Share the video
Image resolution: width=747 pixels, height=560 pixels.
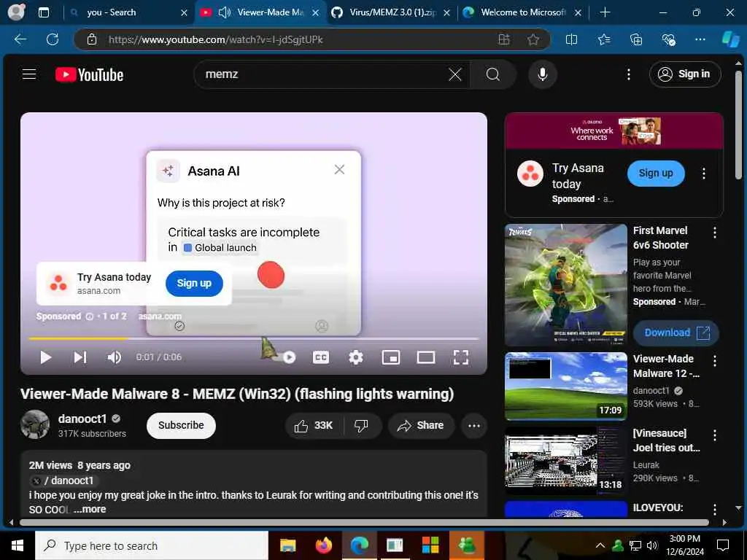421,426
